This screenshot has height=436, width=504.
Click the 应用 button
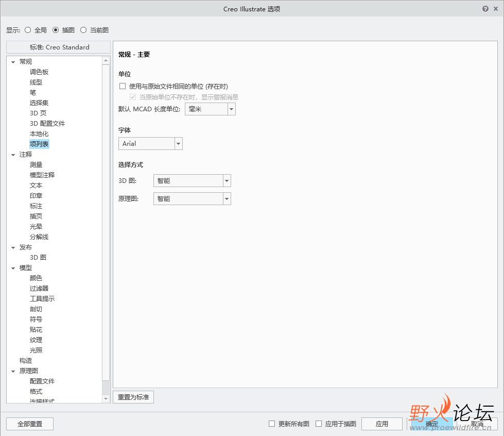tap(382, 424)
